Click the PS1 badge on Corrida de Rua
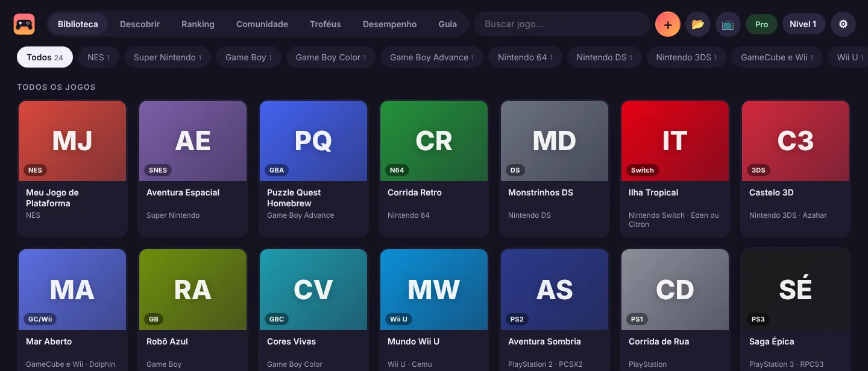This screenshot has height=371, width=868. (x=637, y=319)
